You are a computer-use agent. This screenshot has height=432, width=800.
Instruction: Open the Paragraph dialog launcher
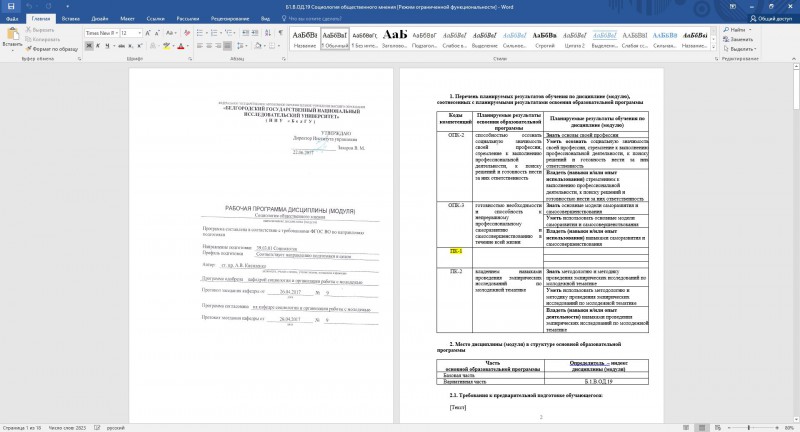coord(284,59)
